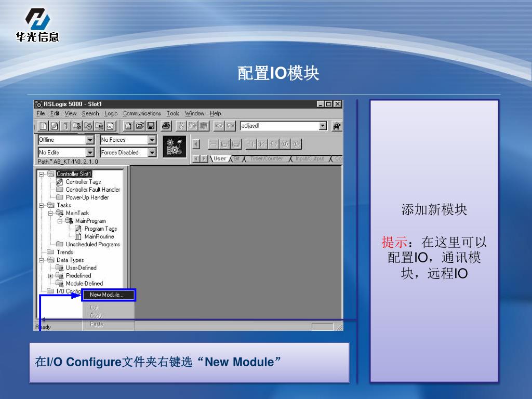Collapse the Controller Slot1 tree node
The width and height of the screenshot is (532, 399).
(42, 174)
